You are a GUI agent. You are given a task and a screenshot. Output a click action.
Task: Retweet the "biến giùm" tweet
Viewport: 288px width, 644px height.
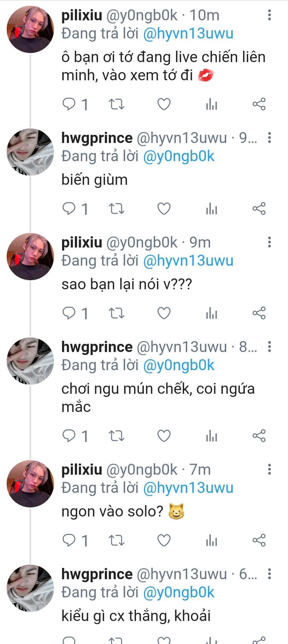pyautogui.click(x=116, y=209)
